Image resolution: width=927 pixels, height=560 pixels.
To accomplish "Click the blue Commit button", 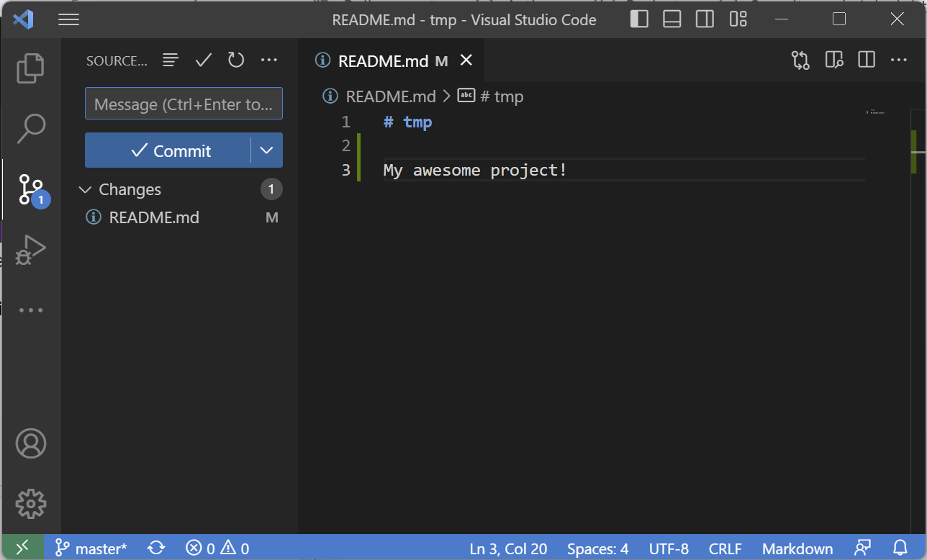I will [x=168, y=150].
